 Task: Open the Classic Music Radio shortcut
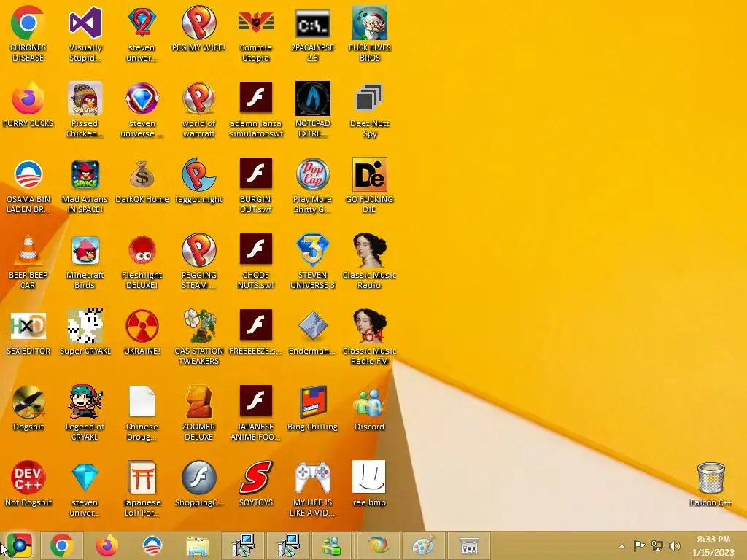tap(369, 250)
